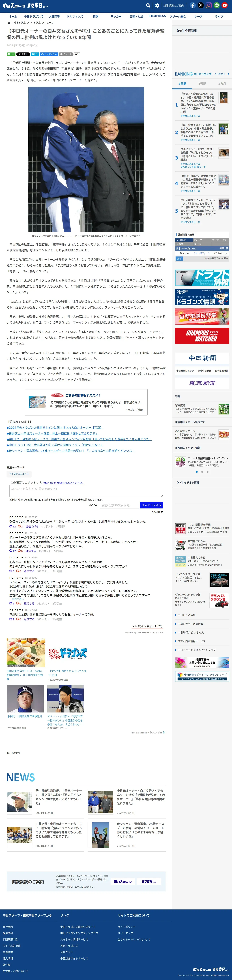Expand 中日旅行ナビ ぶらっ人 sidebar item
Image resolution: width=232 pixels, height=980 pixels.
tap(189, 633)
